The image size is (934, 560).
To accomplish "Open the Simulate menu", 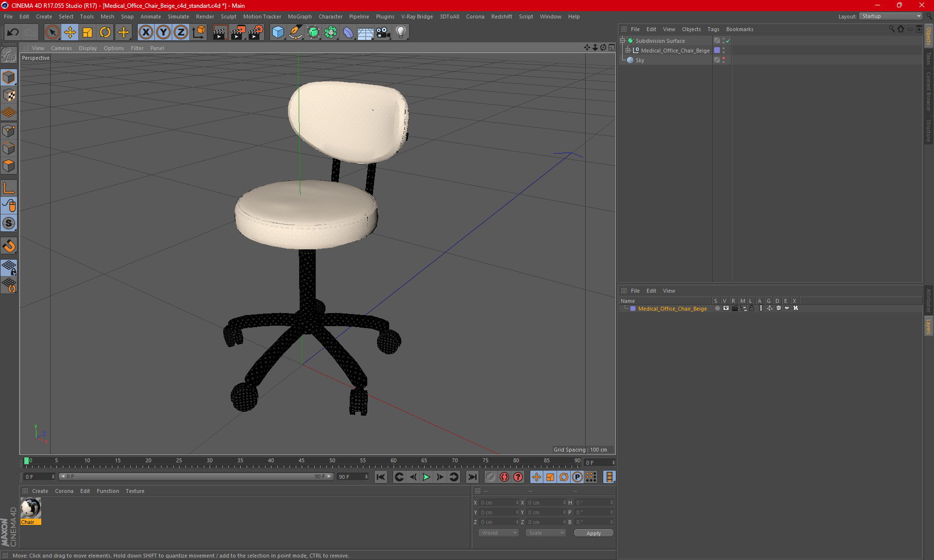I will click(179, 17).
